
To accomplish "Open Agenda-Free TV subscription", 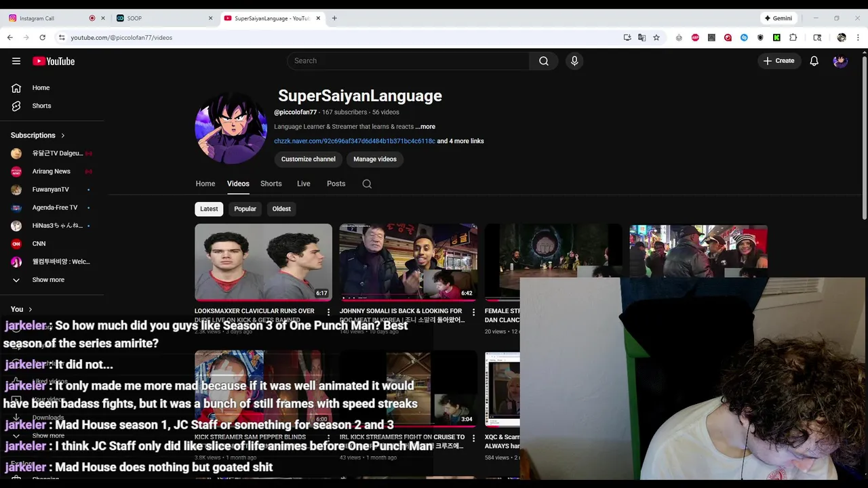I will (52, 207).
